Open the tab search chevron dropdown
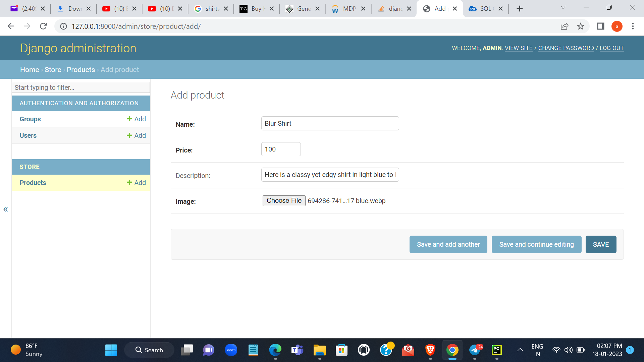Viewport: 644px width, 362px height. click(x=563, y=7)
